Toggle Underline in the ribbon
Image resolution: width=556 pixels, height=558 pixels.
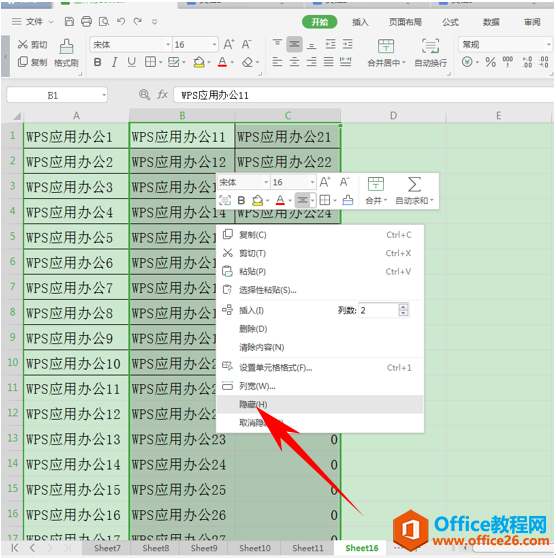[x=132, y=62]
